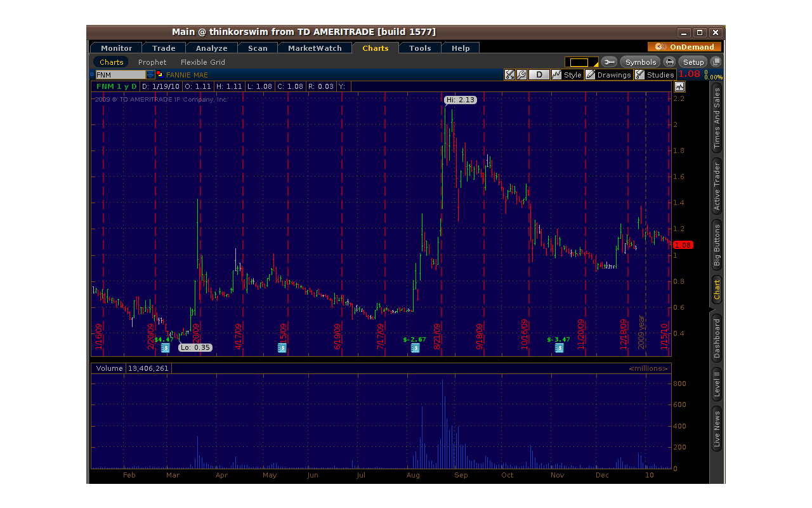The width and height of the screenshot is (812, 508).
Task: Maximize the thinkorswim window
Action: [700, 32]
